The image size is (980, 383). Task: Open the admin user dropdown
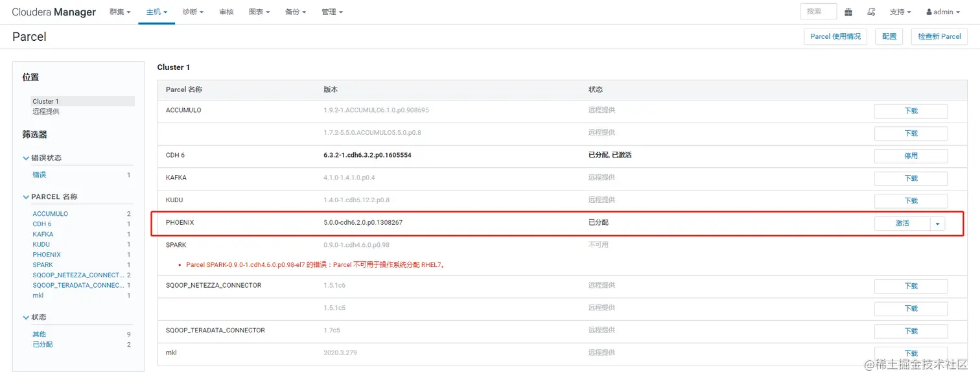point(943,12)
